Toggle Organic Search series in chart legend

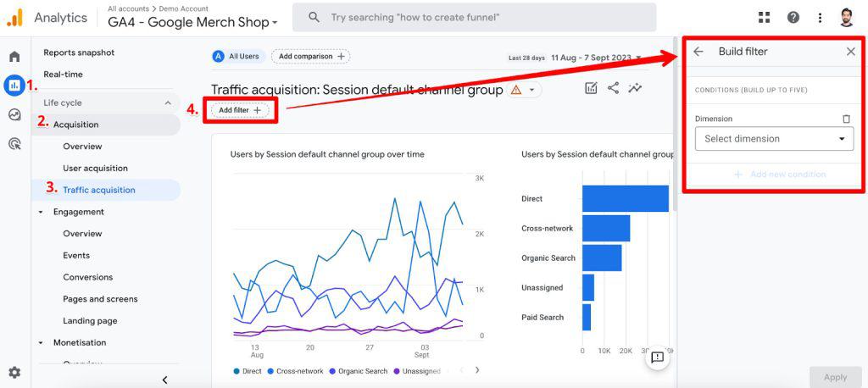pos(359,371)
